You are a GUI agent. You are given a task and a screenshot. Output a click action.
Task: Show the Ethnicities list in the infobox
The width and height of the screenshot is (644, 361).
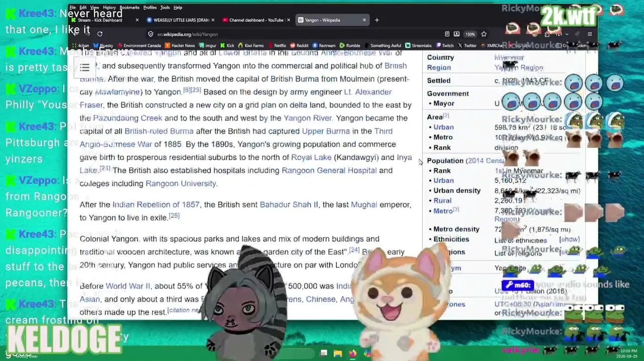(569, 240)
